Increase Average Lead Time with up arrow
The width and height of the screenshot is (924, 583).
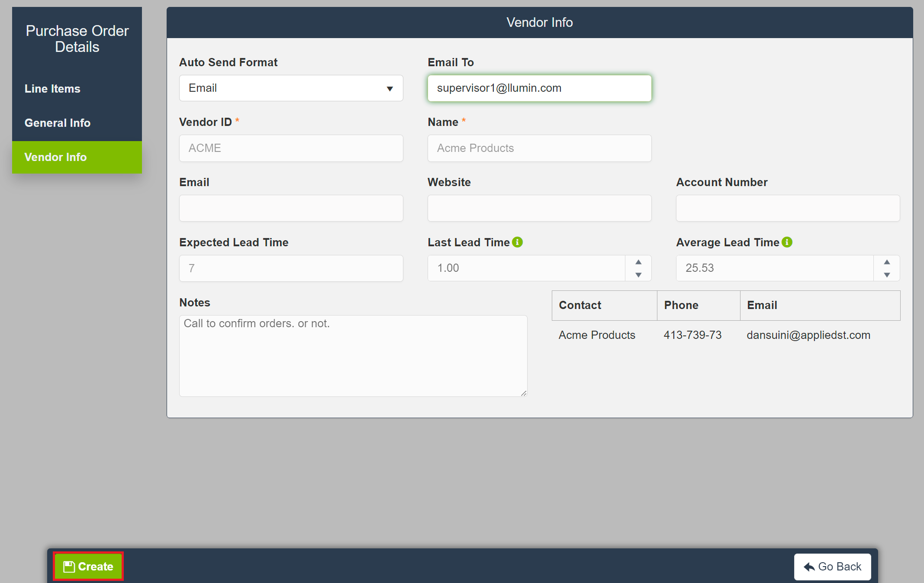[x=887, y=262]
